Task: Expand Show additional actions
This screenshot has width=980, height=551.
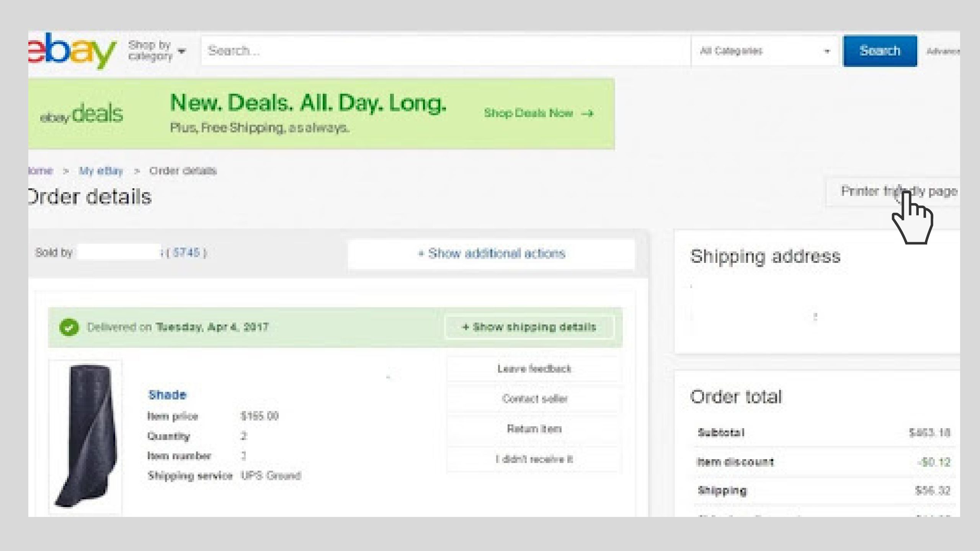Action: pos(492,253)
